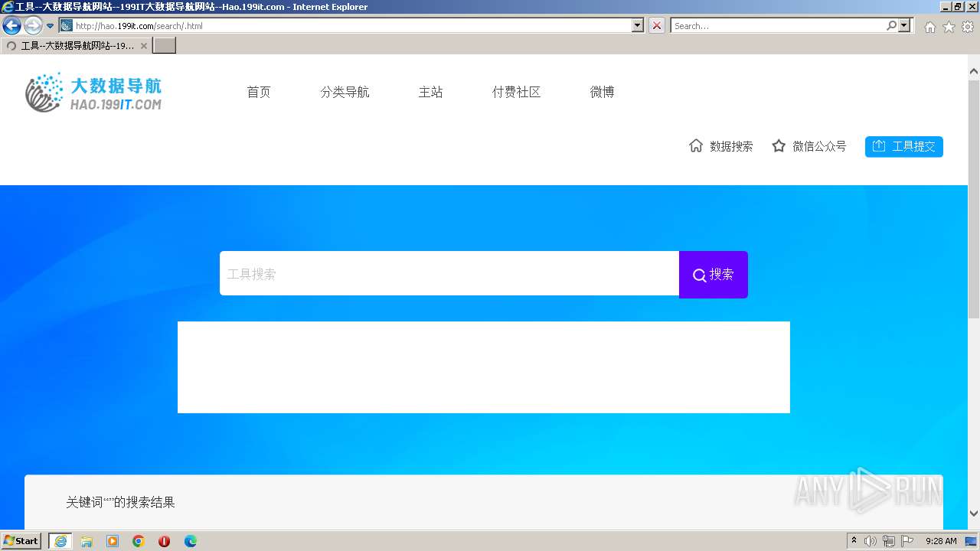980x551 pixels.
Task: Click the magnifier search icon in IE
Action: (x=891, y=26)
